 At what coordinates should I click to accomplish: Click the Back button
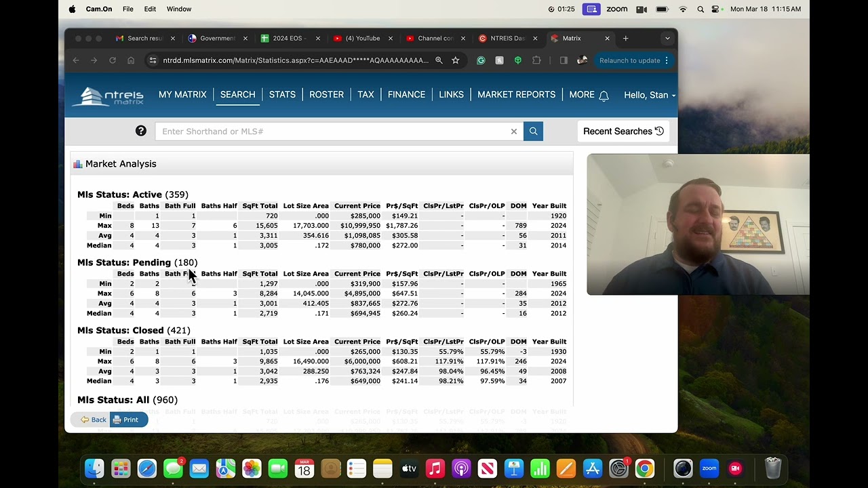coord(94,420)
